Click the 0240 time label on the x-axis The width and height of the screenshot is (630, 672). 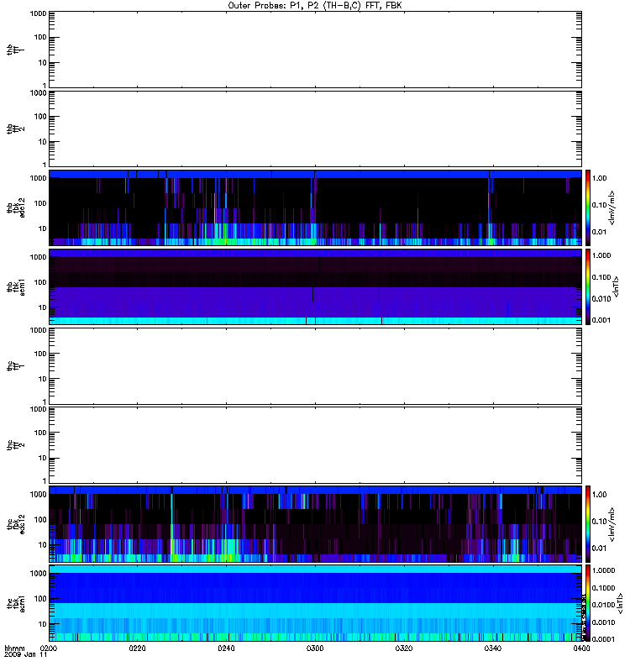(226, 648)
